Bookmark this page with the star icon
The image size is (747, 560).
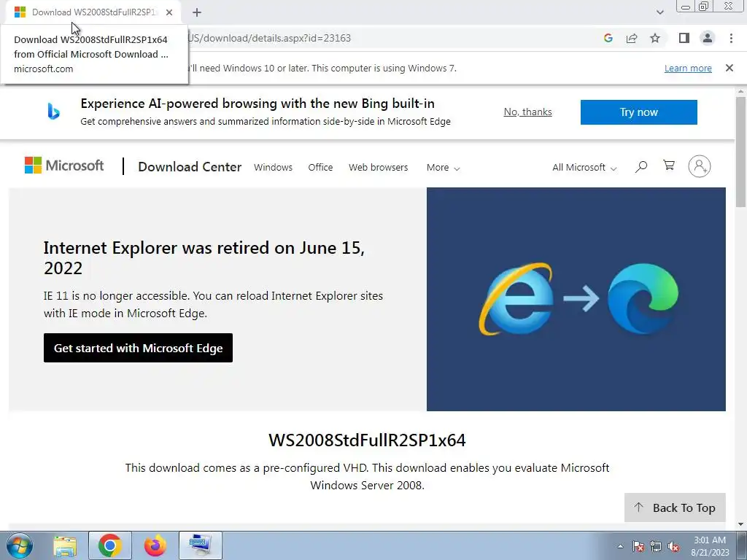(x=655, y=38)
